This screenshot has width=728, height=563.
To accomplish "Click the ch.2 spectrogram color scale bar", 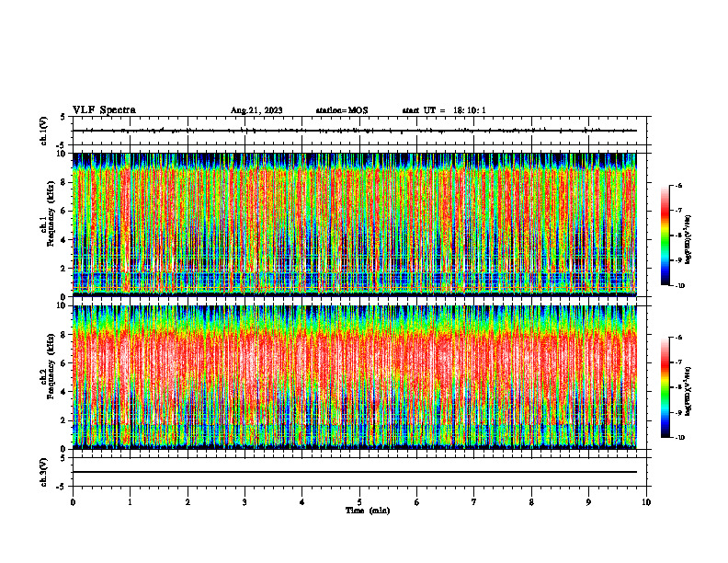I will (665, 387).
